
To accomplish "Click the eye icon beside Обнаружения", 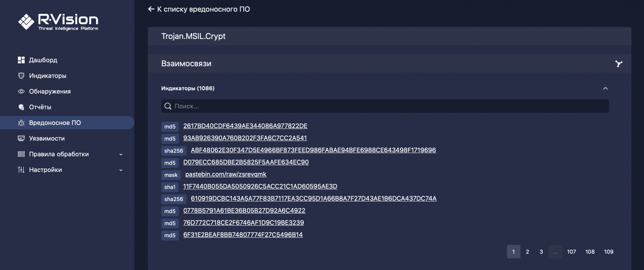I will 21,91.
